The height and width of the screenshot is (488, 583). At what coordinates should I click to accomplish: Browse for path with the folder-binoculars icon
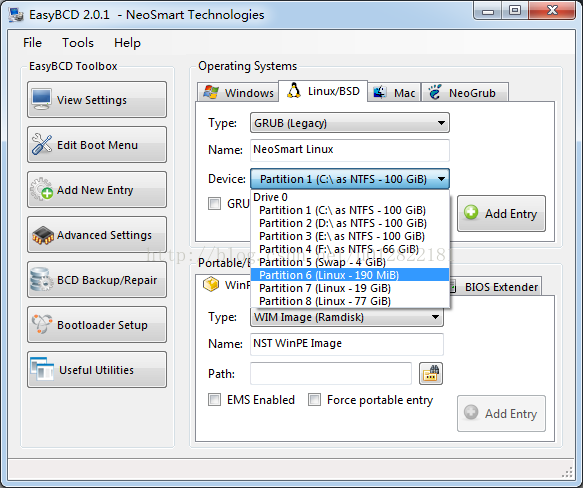click(x=431, y=373)
